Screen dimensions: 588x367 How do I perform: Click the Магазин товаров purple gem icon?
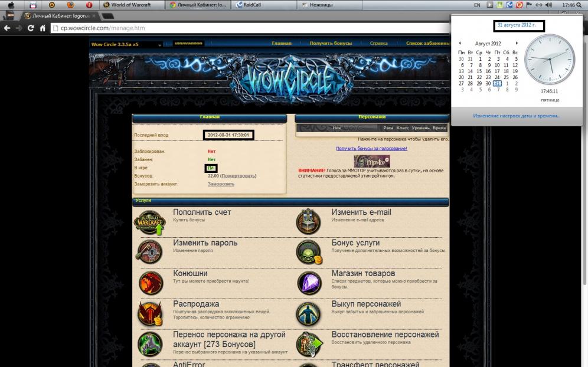click(x=309, y=283)
